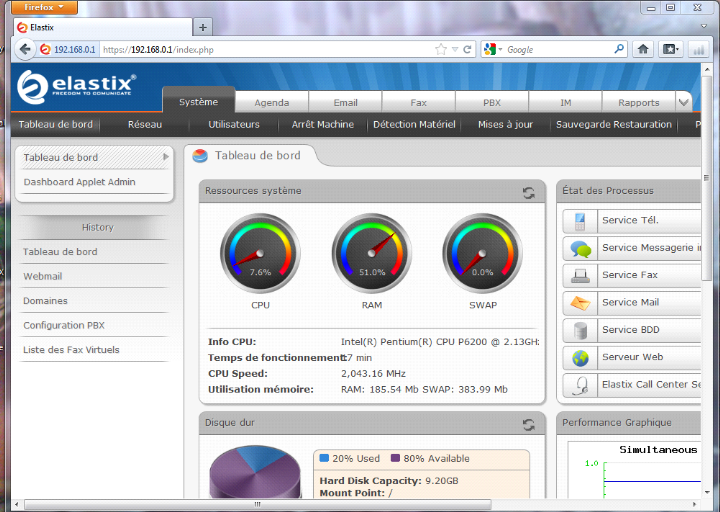This screenshot has height=512, width=720.
Task: Click the Serveur Web globe icon
Action: pyautogui.click(x=580, y=358)
